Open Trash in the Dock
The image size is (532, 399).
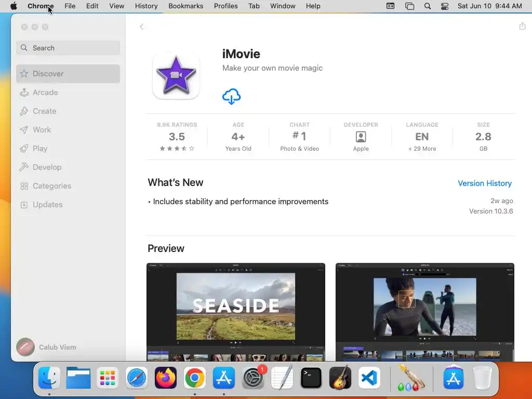tap(482, 378)
